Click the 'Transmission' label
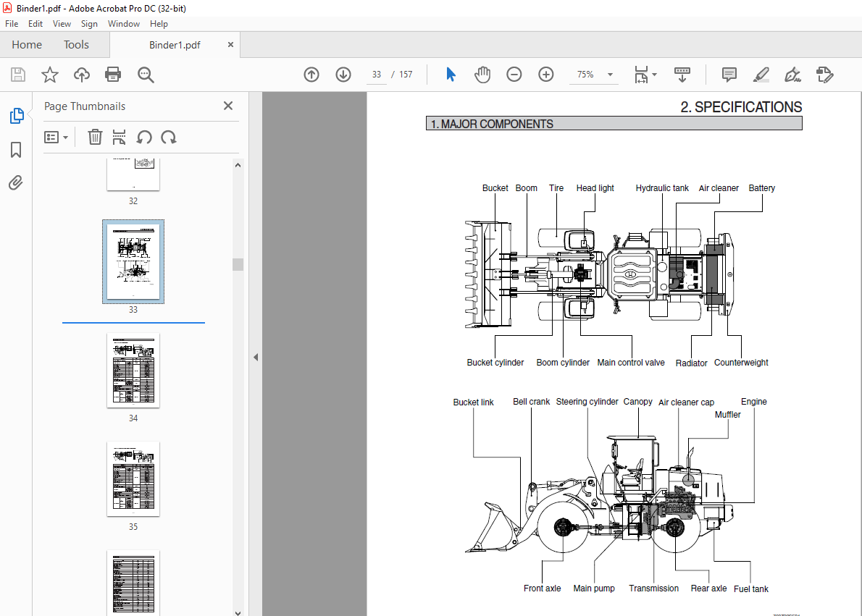This screenshot has width=862, height=616. point(653,588)
